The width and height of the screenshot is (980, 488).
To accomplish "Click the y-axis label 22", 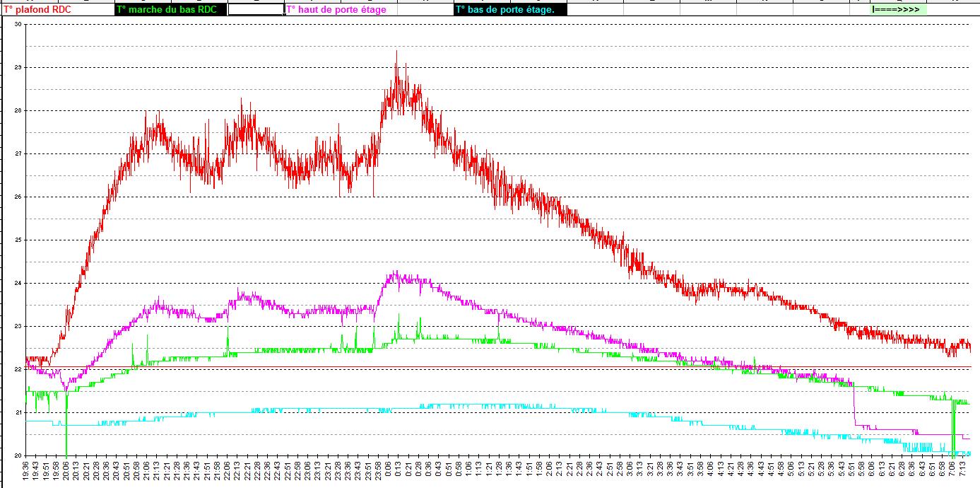I will pyautogui.click(x=18, y=369).
